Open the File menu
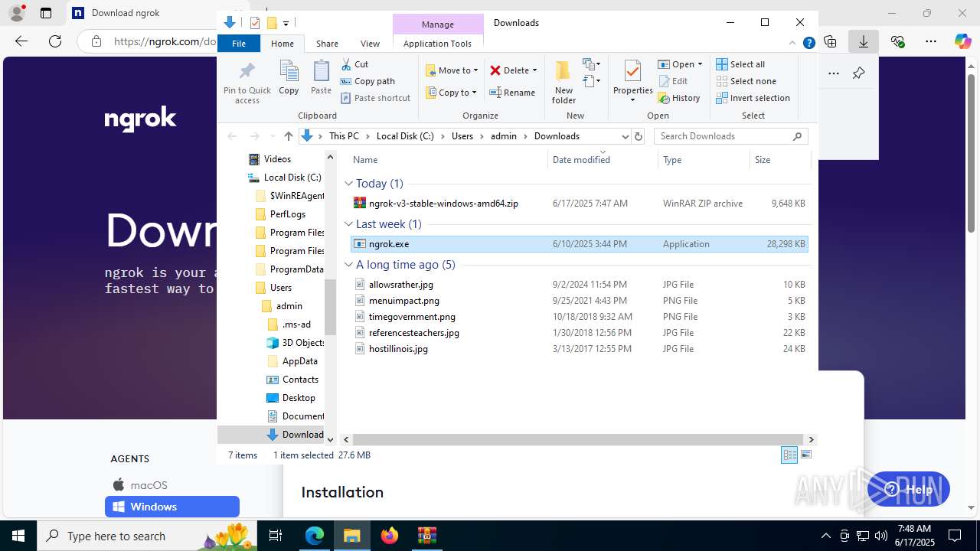This screenshot has height=551, width=980. point(239,44)
